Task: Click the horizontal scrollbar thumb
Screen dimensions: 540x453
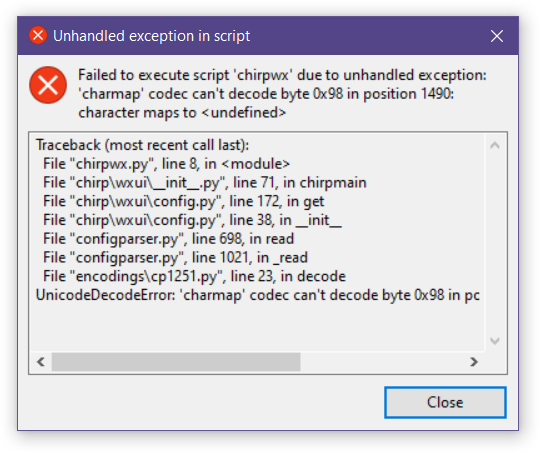Action: pyautogui.click(x=176, y=362)
